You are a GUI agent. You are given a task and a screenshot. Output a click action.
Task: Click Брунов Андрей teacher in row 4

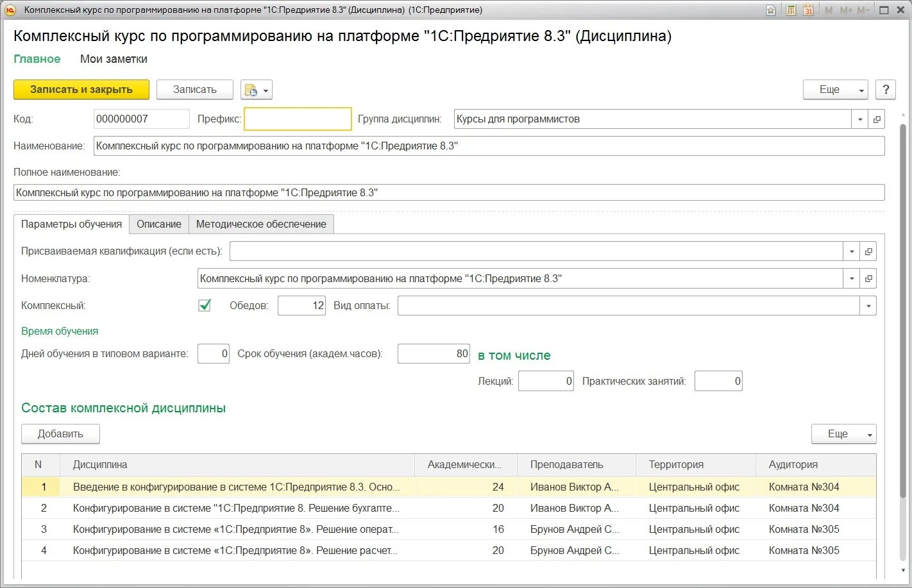tap(575, 551)
